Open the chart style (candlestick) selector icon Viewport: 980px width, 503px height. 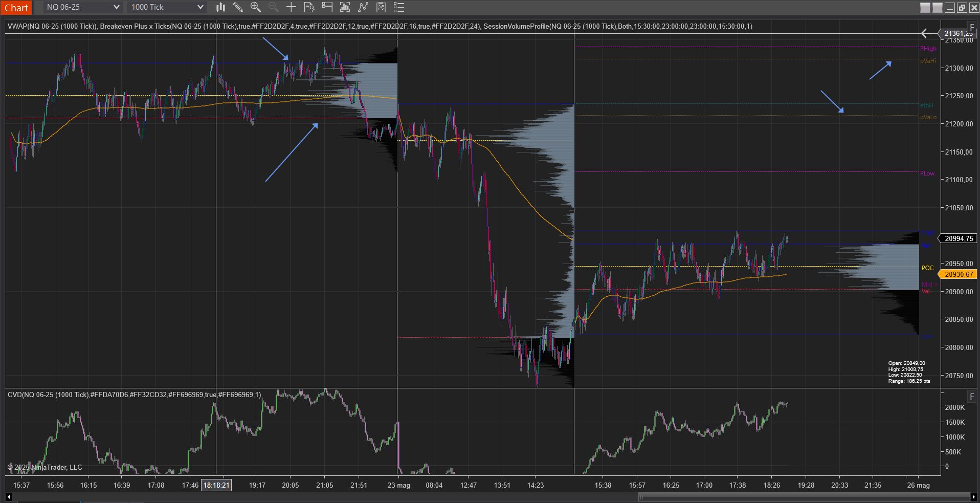tap(220, 7)
